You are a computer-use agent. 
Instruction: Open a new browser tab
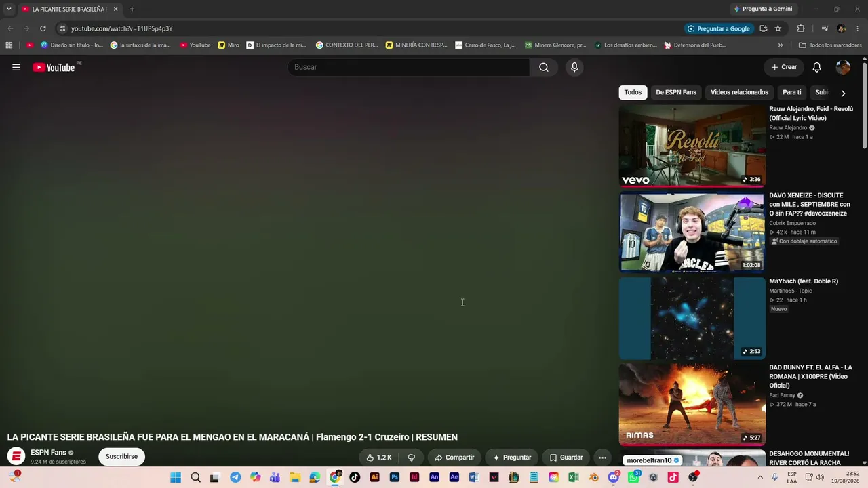coord(132,9)
